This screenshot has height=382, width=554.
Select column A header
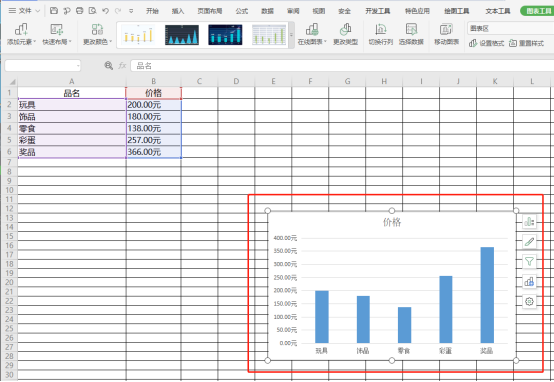(x=71, y=81)
